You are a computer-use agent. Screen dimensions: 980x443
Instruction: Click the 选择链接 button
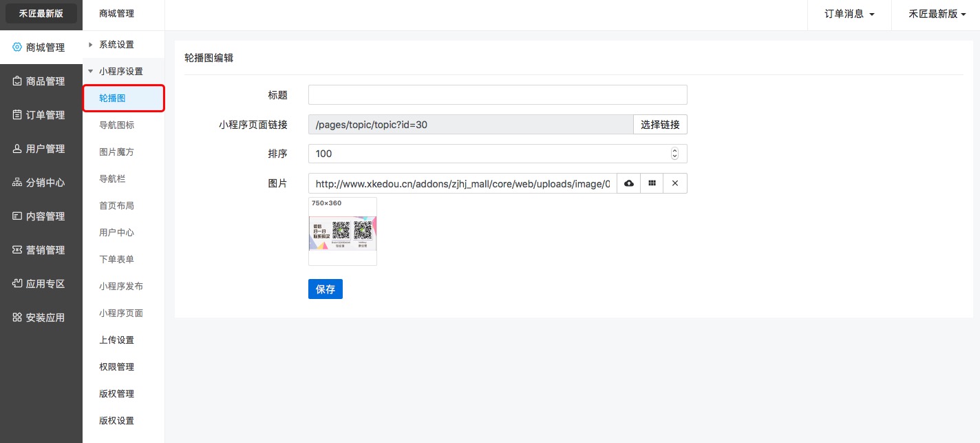tap(660, 125)
